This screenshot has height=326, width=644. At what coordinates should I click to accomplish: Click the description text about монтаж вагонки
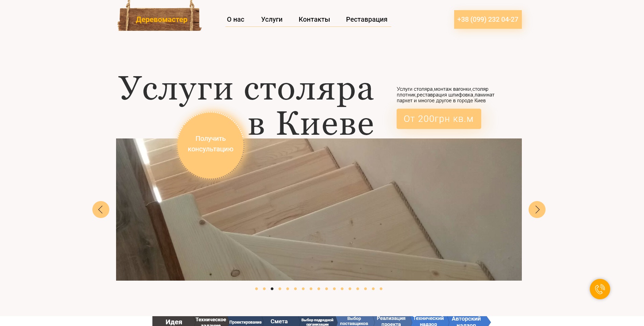click(445, 95)
